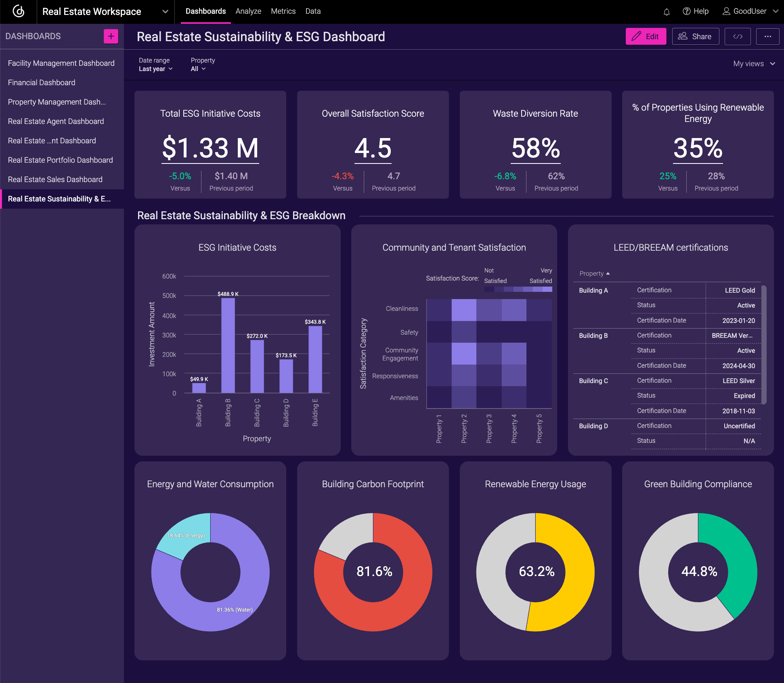This screenshot has height=683, width=784.
Task: Open the My views dropdown
Action: pos(753,63)
